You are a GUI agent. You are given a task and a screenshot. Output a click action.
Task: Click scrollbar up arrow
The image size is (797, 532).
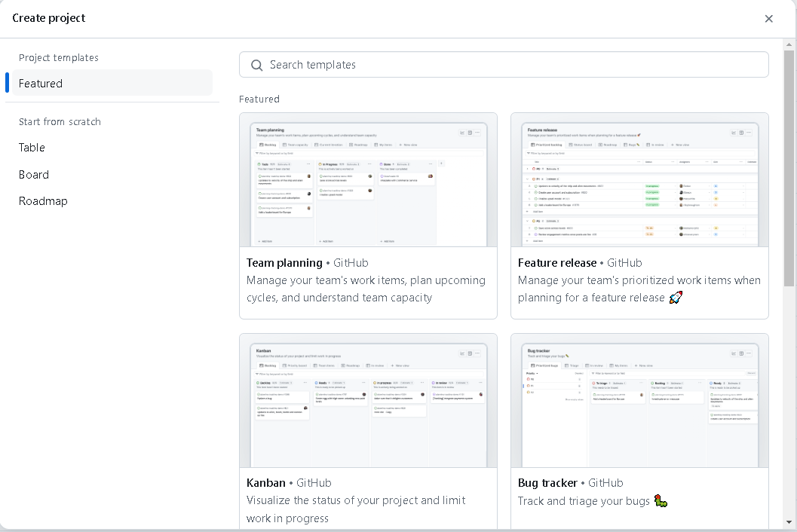tap(789, 44)
